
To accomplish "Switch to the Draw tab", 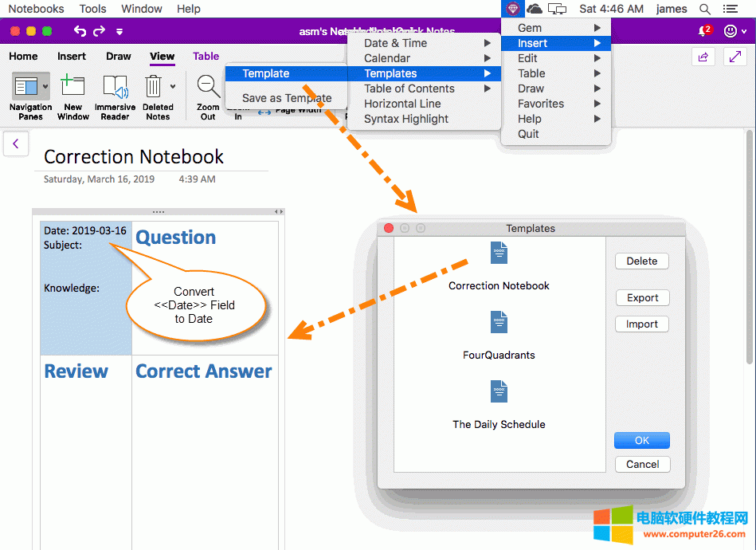I will 119,56.
